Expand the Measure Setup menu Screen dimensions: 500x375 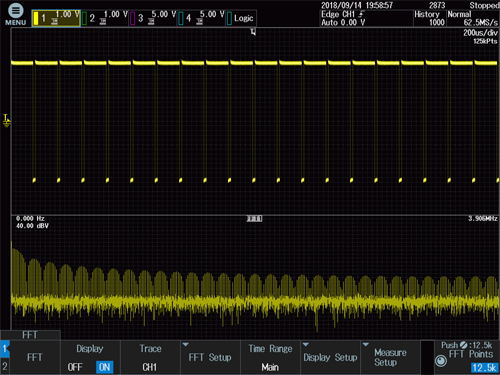click(x=390, y=357)
